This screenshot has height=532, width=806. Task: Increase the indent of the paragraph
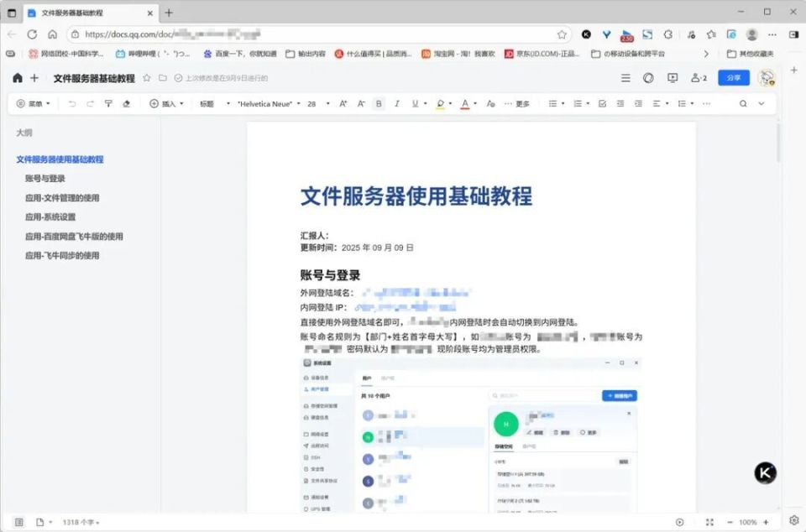[636, 104]
